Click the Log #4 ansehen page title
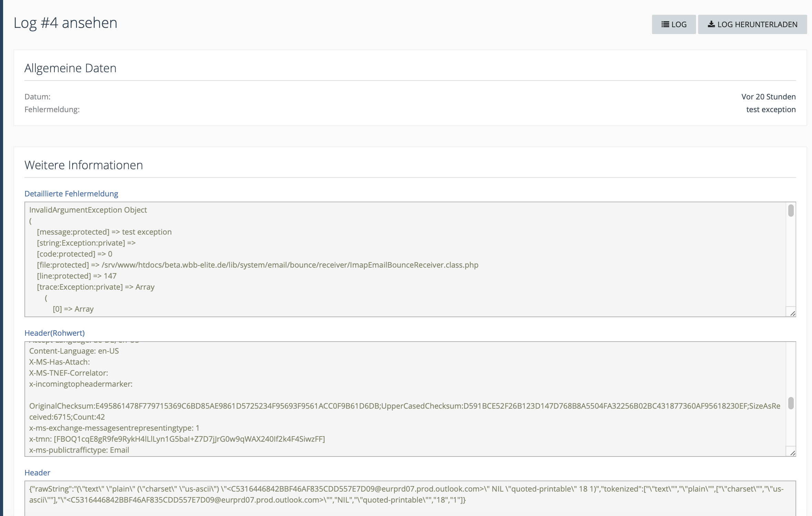 65,23
